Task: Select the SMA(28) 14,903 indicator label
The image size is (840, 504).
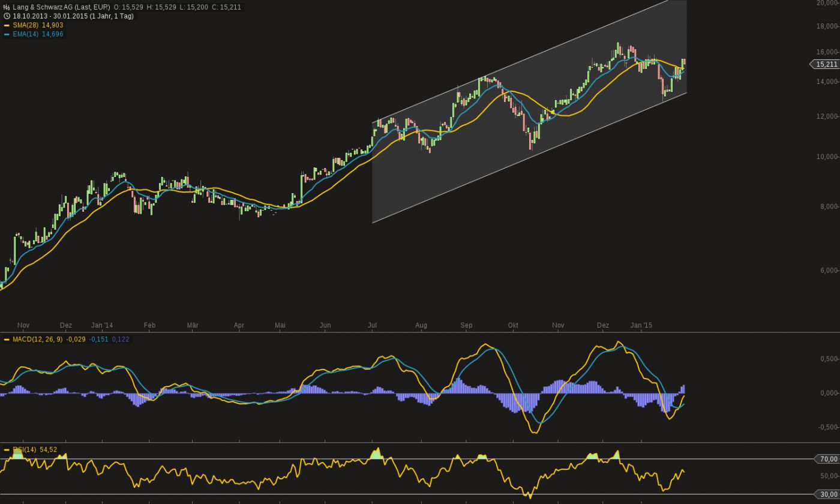Action: click(38, 25)
